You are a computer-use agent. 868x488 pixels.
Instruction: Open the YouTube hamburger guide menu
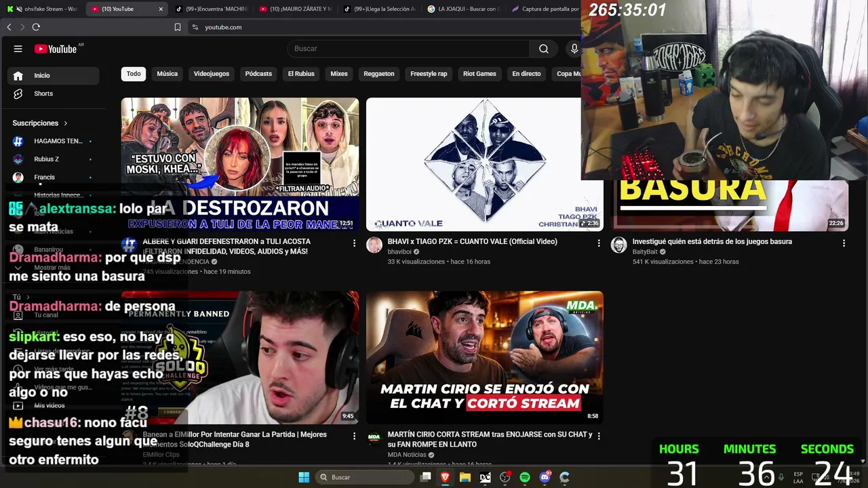point(18,49)
